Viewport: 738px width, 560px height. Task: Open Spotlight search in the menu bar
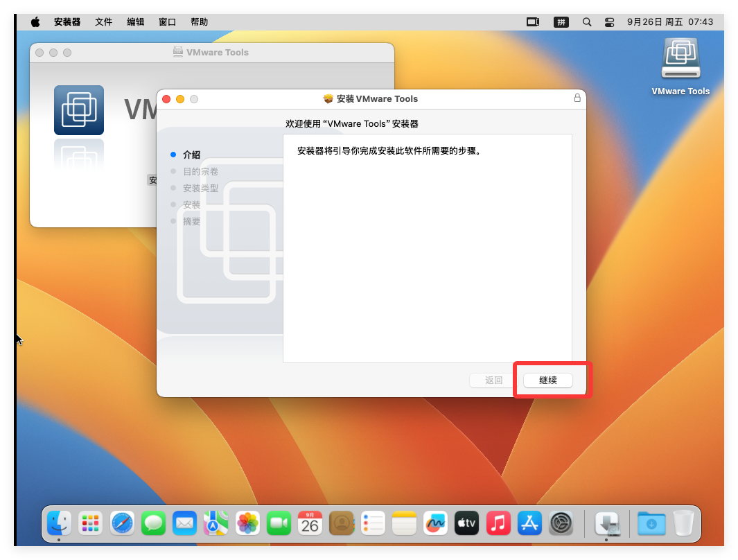(x=587, y=21)
